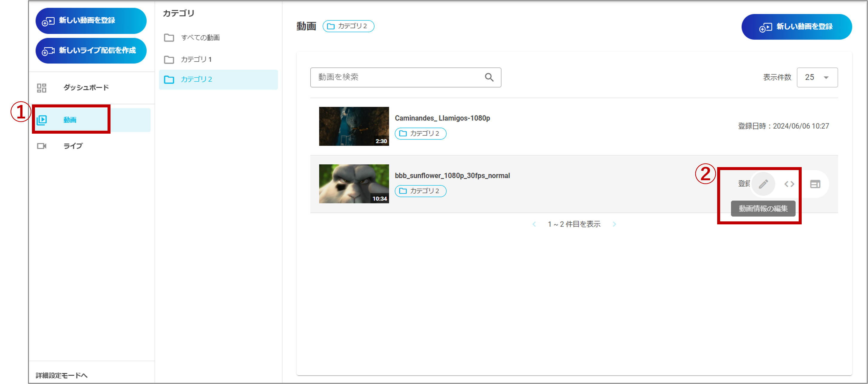This screenshot has height=384, width=868.
Task: Go to the next page arrow
Action: (x=614, y=224)
